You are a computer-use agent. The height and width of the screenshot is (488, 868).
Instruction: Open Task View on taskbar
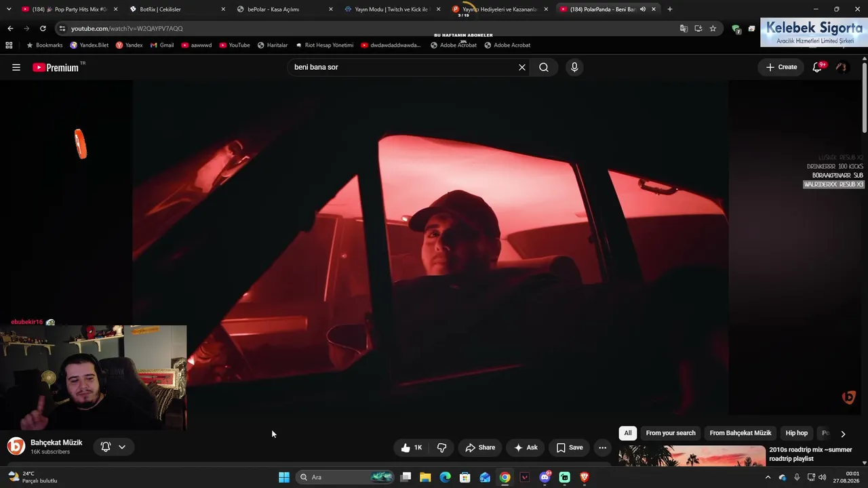[406, 477]
